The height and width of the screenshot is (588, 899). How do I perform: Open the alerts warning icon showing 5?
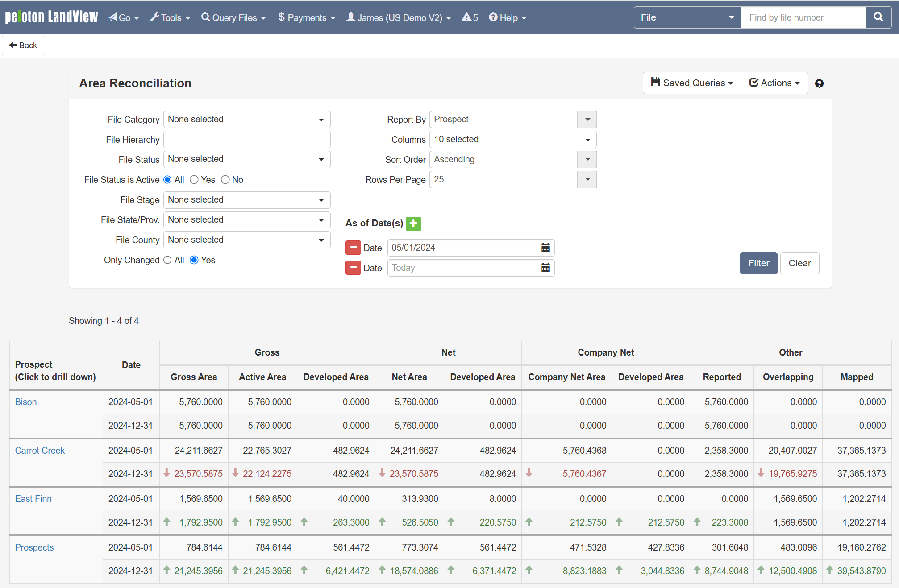point(470,17)
